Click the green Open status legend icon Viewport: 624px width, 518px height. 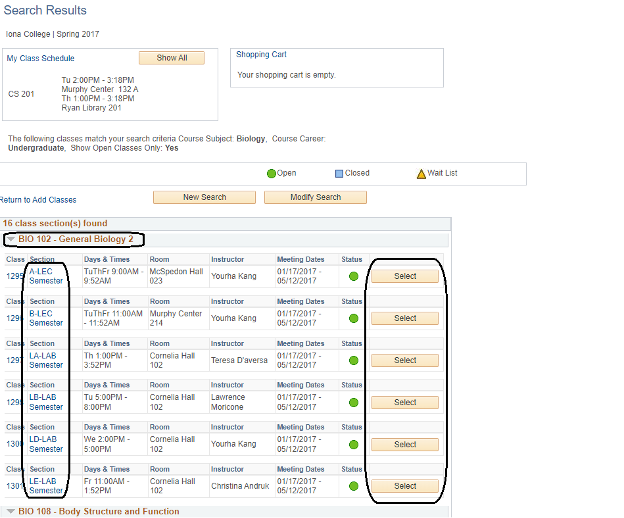271,173
